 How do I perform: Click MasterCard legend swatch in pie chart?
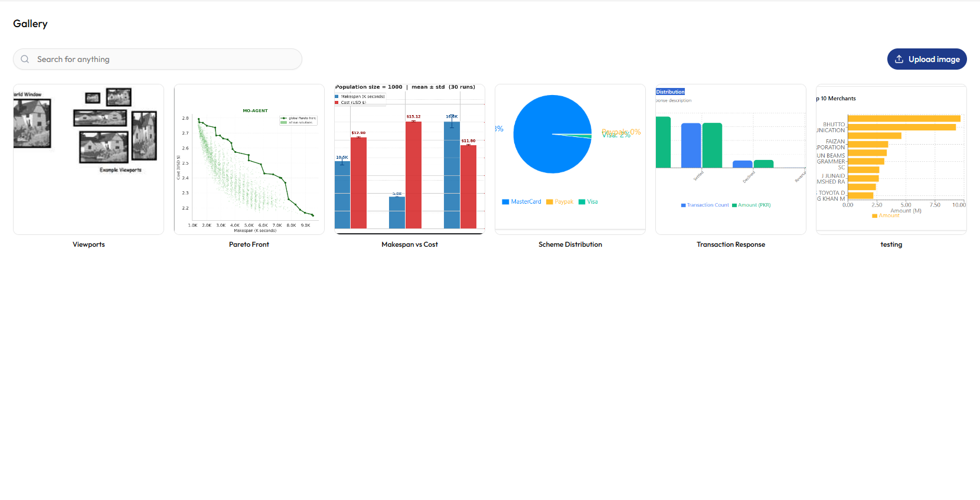click(505, 202)
